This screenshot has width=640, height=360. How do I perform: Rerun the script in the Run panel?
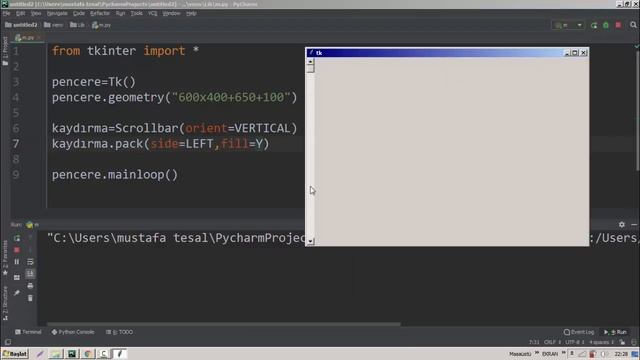coord(17,238)
